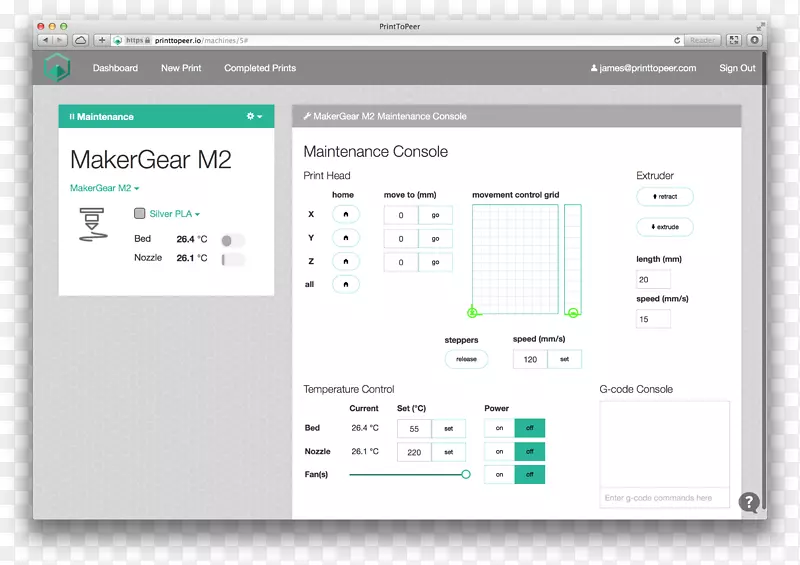Toggle the Bed heater switch
This screenshot has width=800, height=565.
[232, 240]
